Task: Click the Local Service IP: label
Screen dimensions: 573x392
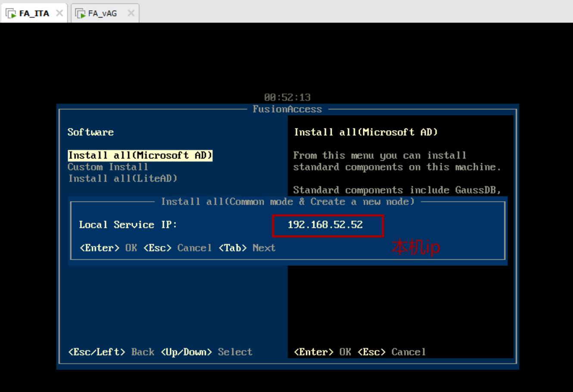Action: 128,225
